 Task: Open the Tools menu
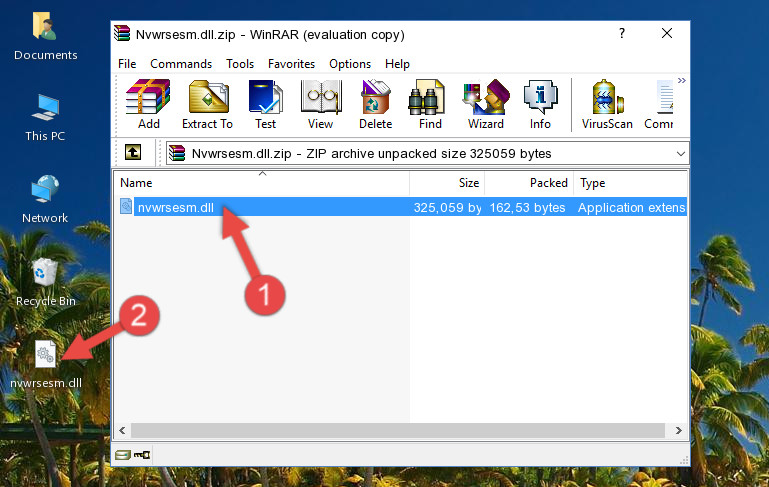tap(240, 64)
